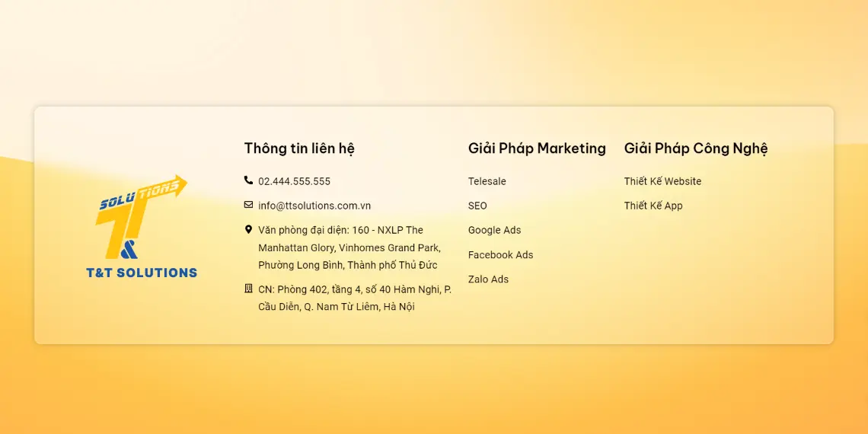Go to the Thiết Kế App page
The width and height of the screenshot is (868, 434).
coord(653,206)
